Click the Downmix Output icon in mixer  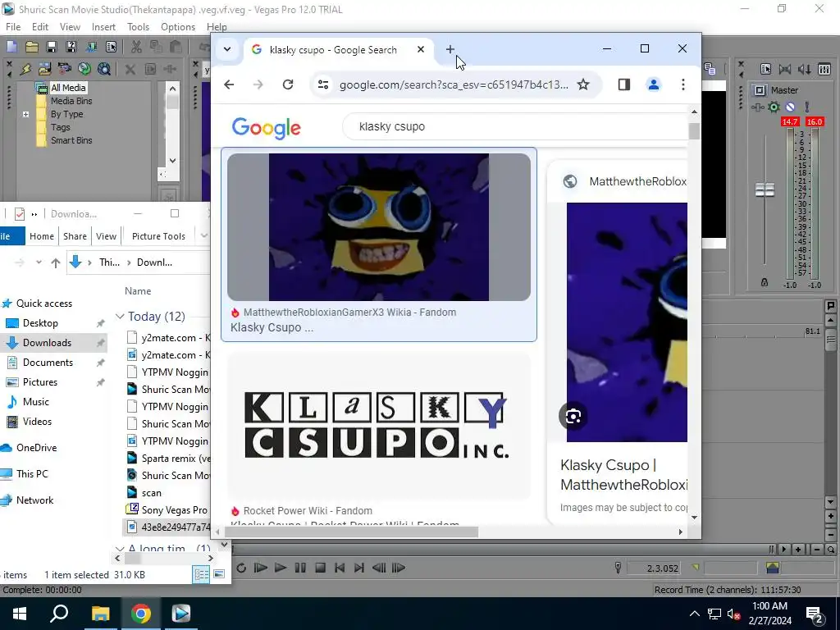(x=785, y=69)
